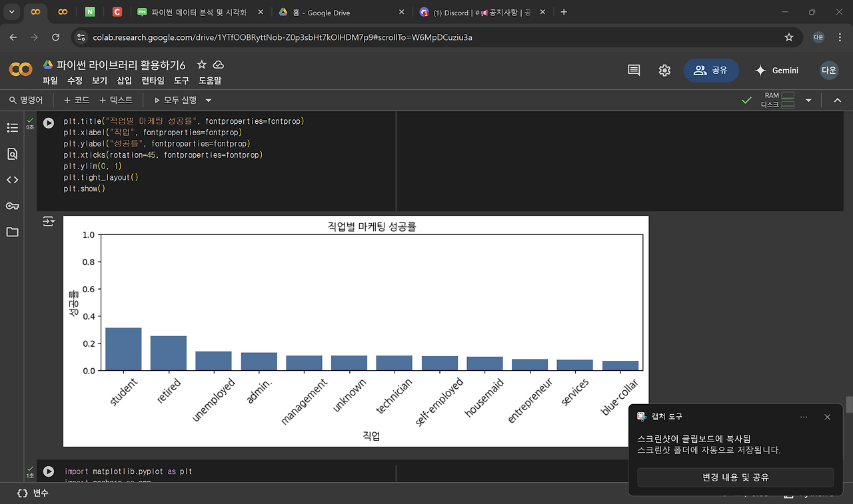This screenshot has height=504, width=853.
Task: Open the Secrets panel with the key icon
Action: 12,206
